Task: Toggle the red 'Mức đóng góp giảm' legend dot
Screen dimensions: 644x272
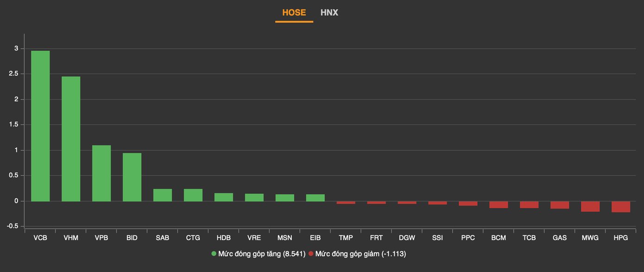Action: pyautogui.click(x=311, y=253)
